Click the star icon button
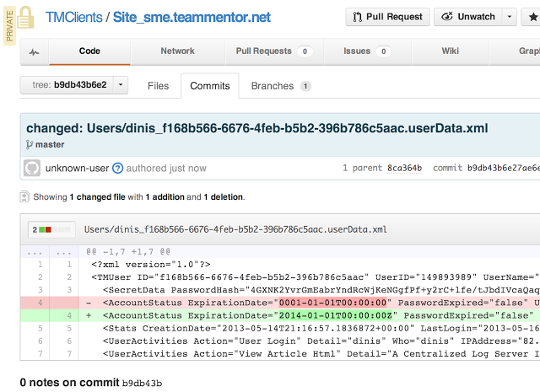Screen dimensions: 540x392 (535, 17)
